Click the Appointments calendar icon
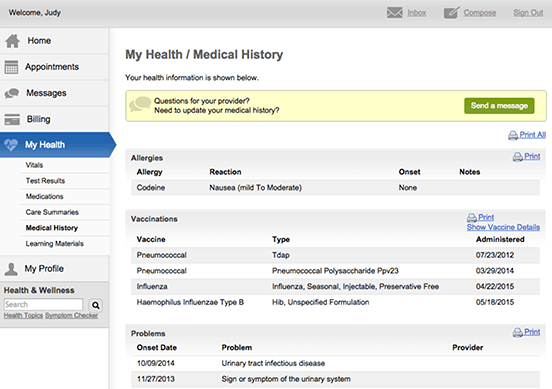 click(x=11, y=67)
